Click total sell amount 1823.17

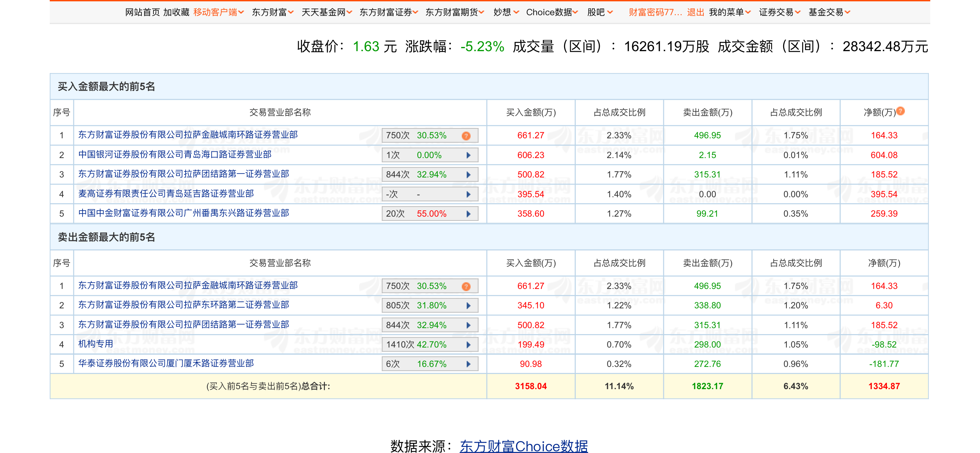[707, 386]
